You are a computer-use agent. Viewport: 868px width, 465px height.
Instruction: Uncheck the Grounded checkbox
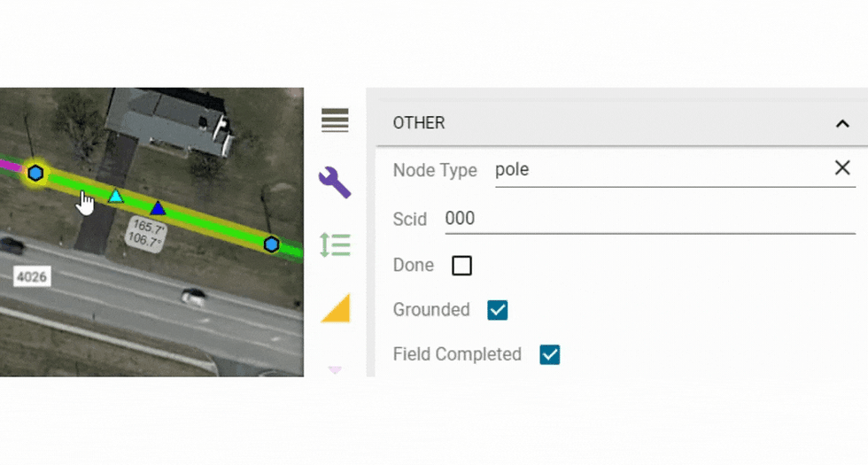click(497, 310)
